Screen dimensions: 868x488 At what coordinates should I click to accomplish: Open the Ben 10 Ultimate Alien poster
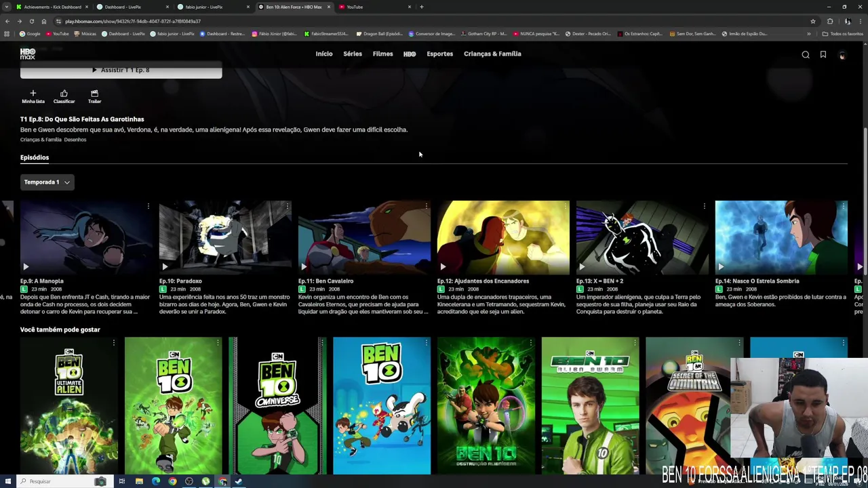[69, 405]
